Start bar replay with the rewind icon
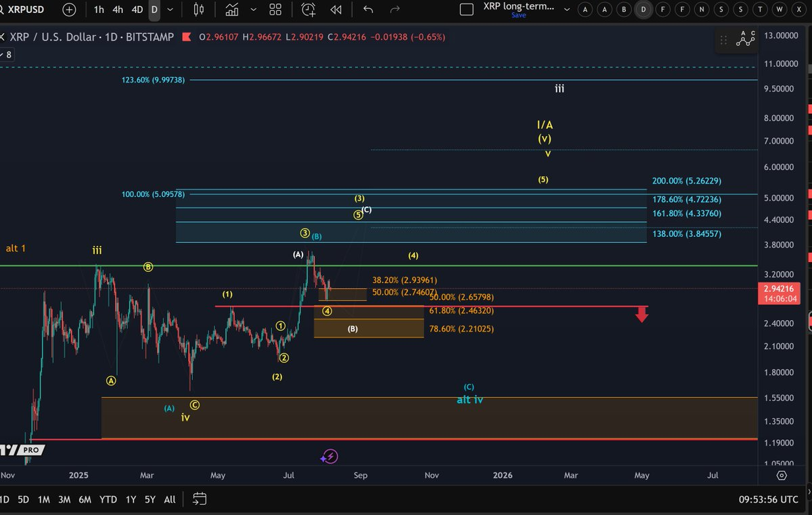812x515 pixels. (x=336, y=9)
